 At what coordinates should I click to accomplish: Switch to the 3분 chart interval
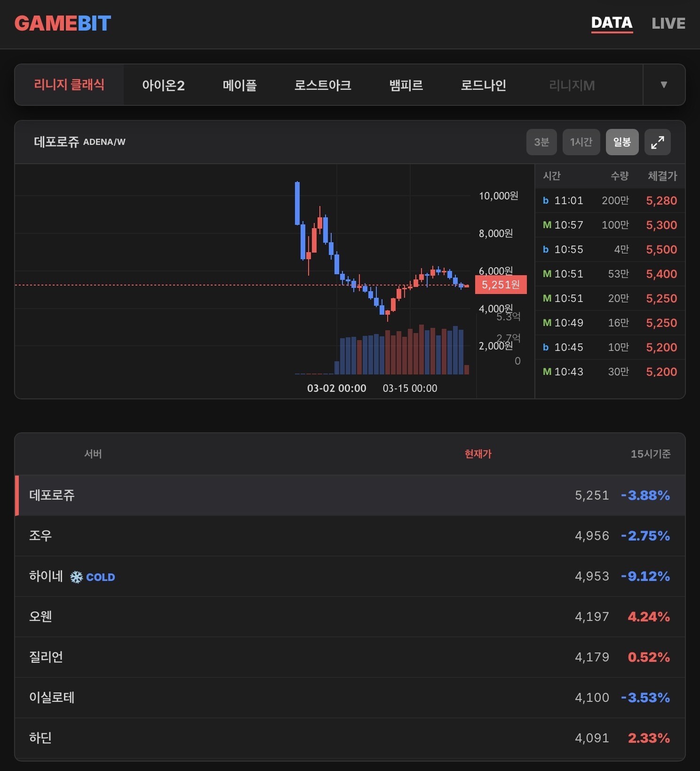point(541,142)
